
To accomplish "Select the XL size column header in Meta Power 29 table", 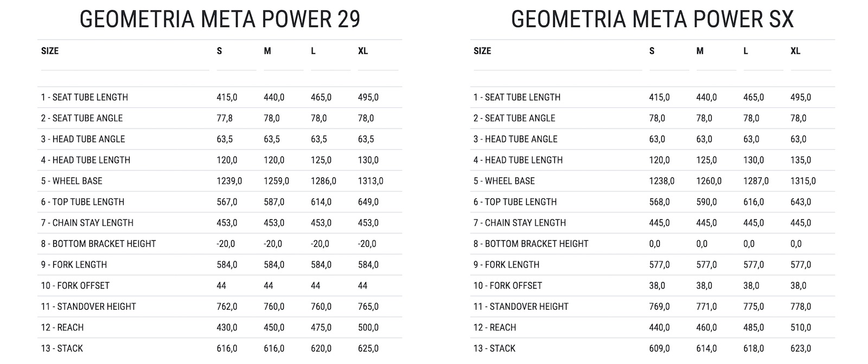I will point(363,51).
